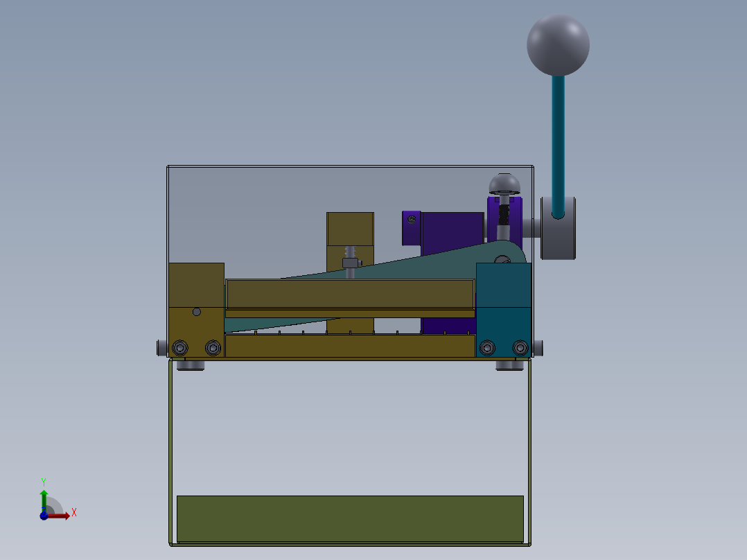
Task: Click the red X axis arrow of the triad
Action: 59,516
